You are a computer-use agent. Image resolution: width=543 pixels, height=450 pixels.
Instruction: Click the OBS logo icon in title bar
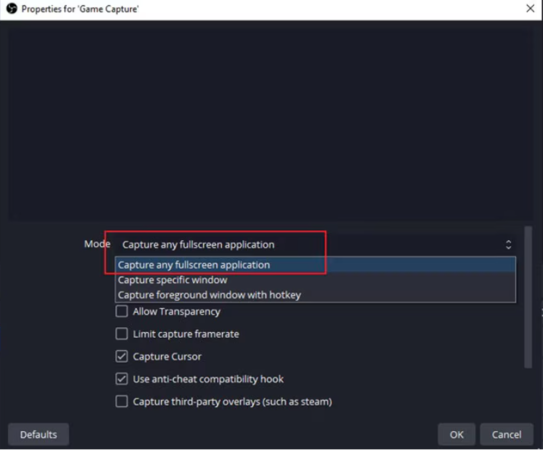[x=12, y=8]
